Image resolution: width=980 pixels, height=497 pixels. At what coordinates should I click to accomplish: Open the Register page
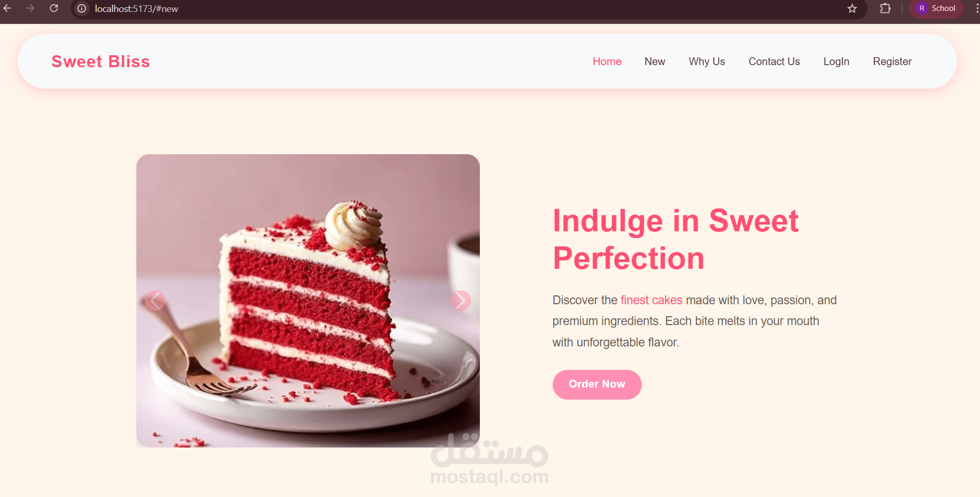[x=892, y=61]
